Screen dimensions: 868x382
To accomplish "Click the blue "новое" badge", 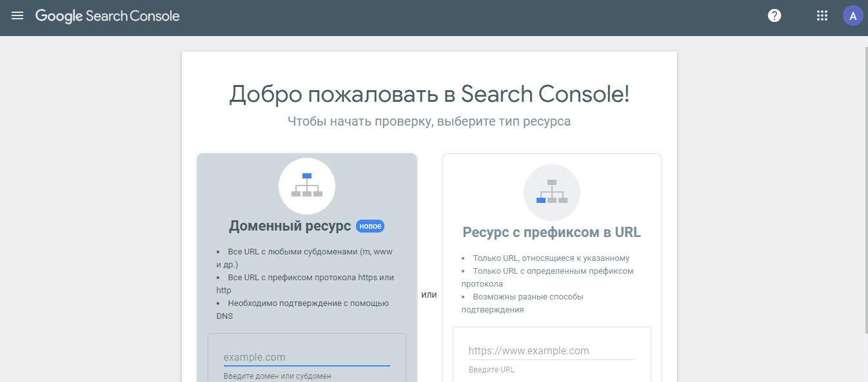I will (x=370, y=226).
